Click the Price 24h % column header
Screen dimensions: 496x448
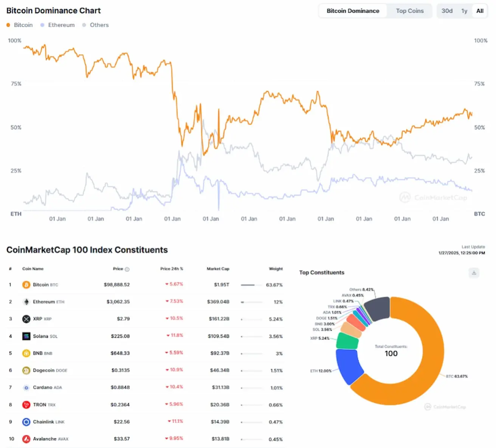coord(172,269)
